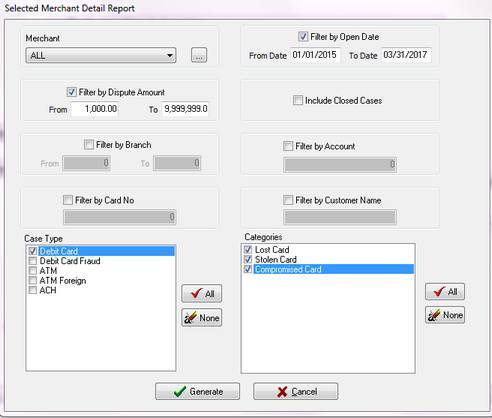Enable Filter by Card No
The width and height of the screenshot is (492, 418).
(x=68, y=200)
